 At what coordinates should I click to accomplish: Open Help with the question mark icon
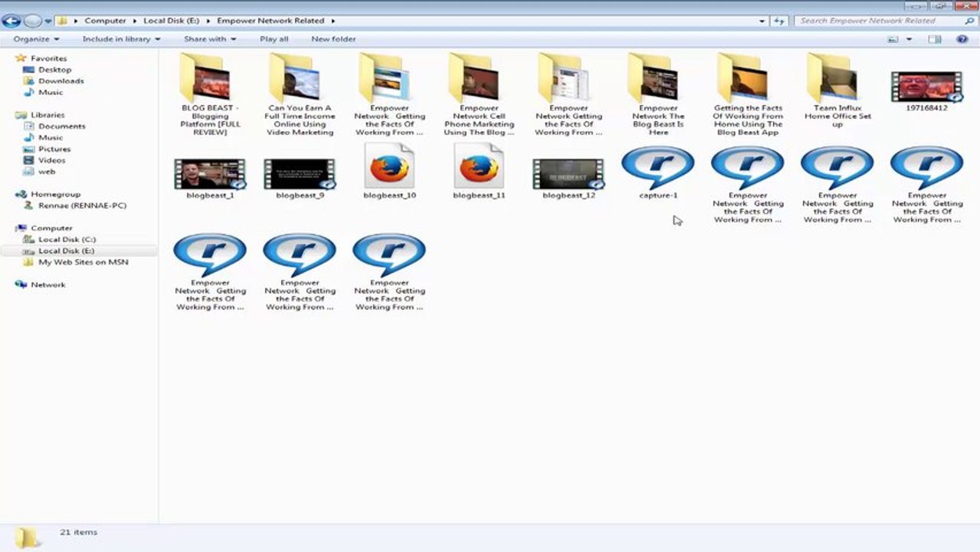[x=962, y=39]
